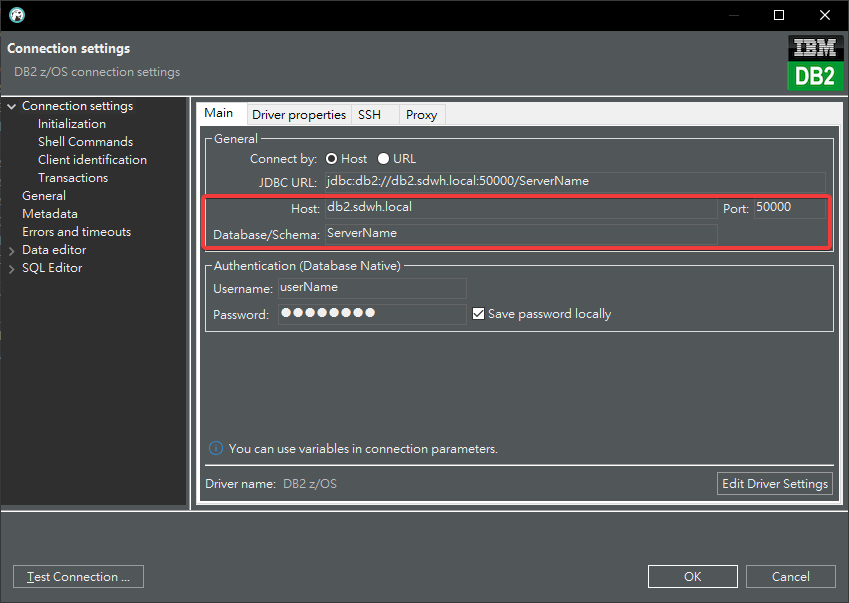
Task: Click the Cancel button
Action: coord(791,577)
